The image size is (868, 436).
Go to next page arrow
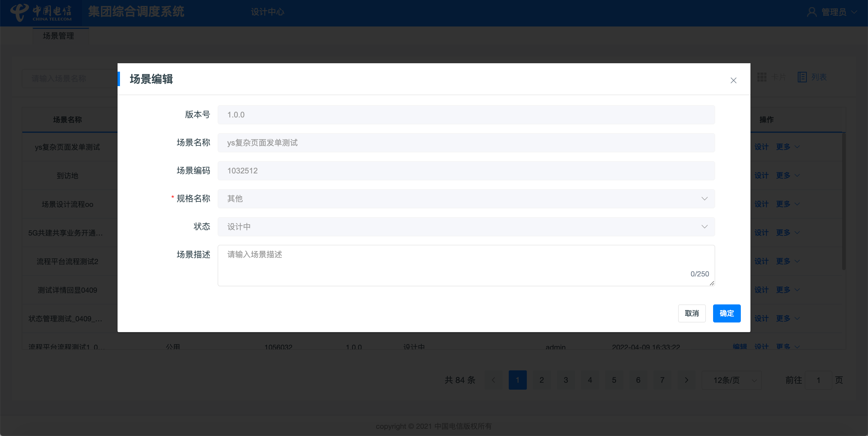tap(686, 380)
